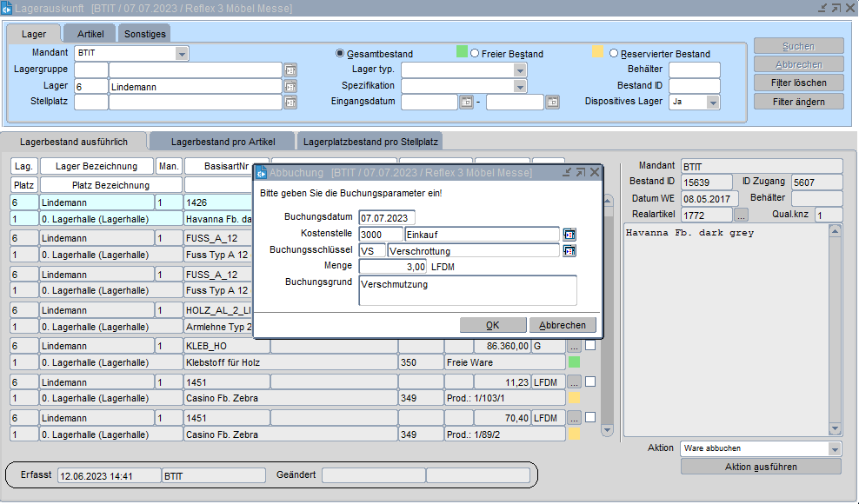This screenshot has width=859, height=504.
Task: Click the green Freie Ware status swatch
Action: 574,361
